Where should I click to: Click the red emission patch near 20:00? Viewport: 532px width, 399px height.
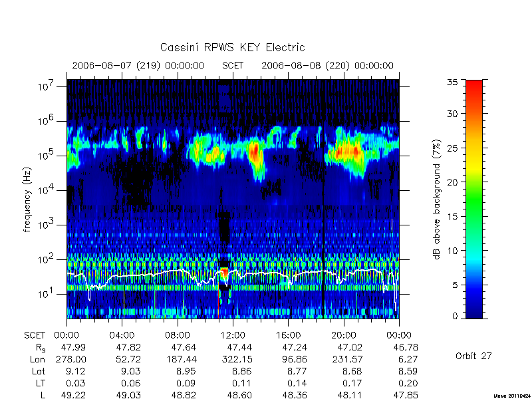tap(346, 151)
